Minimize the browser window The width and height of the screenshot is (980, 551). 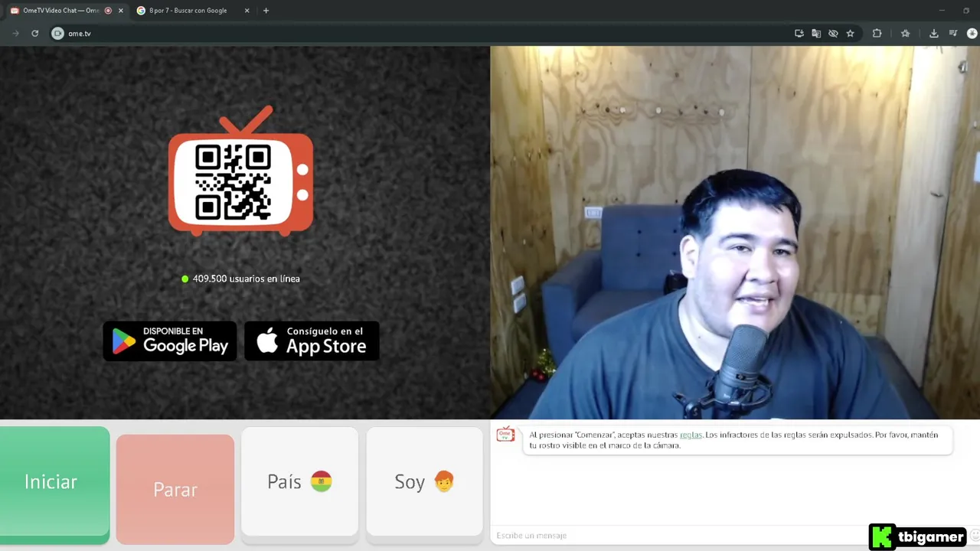point(943,11)
